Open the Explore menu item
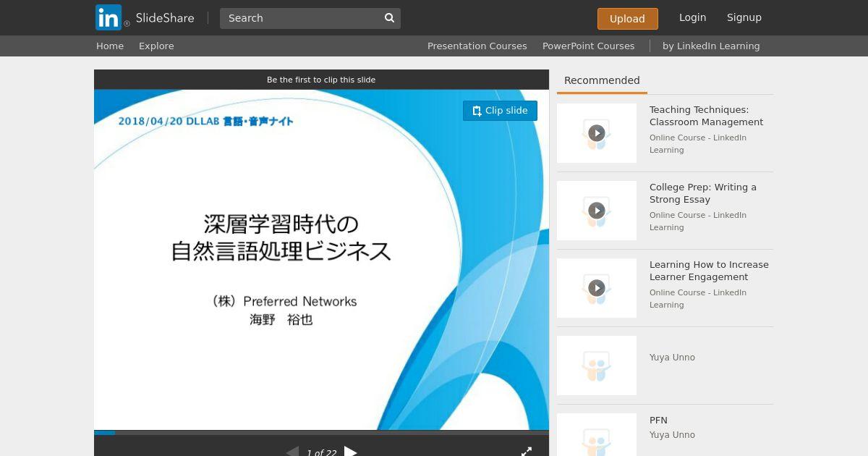Image resolution: width=868 pixels, height=456 pixels. click(x=156, y=46)
